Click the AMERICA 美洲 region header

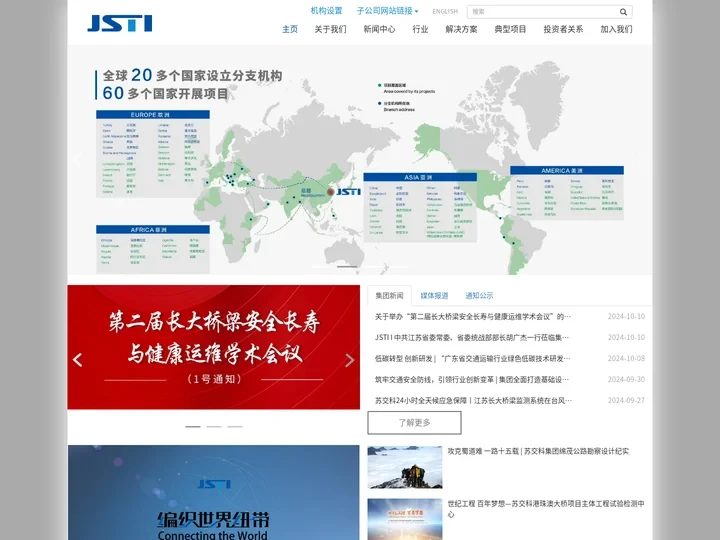click(x=567, y=170)
